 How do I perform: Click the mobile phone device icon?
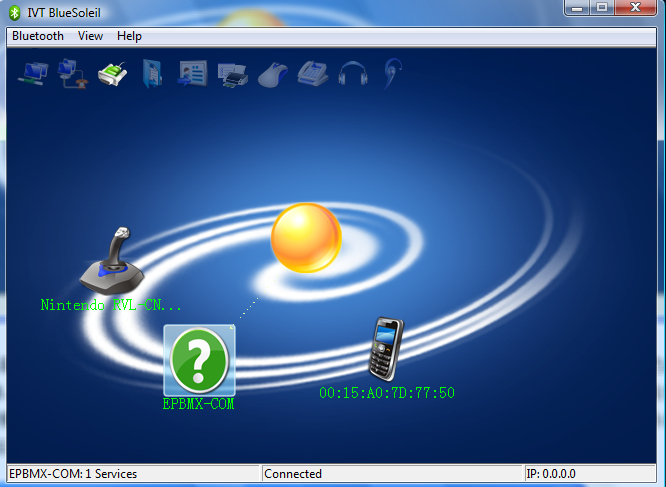pyautogui.click(x=386, y=349)
